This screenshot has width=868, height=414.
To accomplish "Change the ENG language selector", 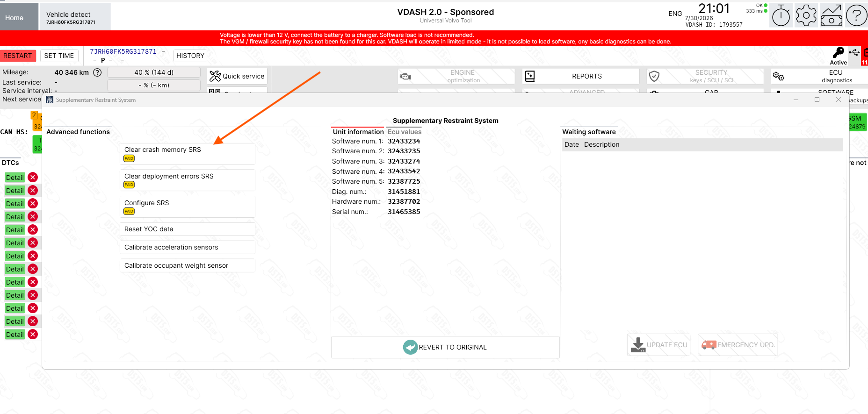I will [675, 14].
